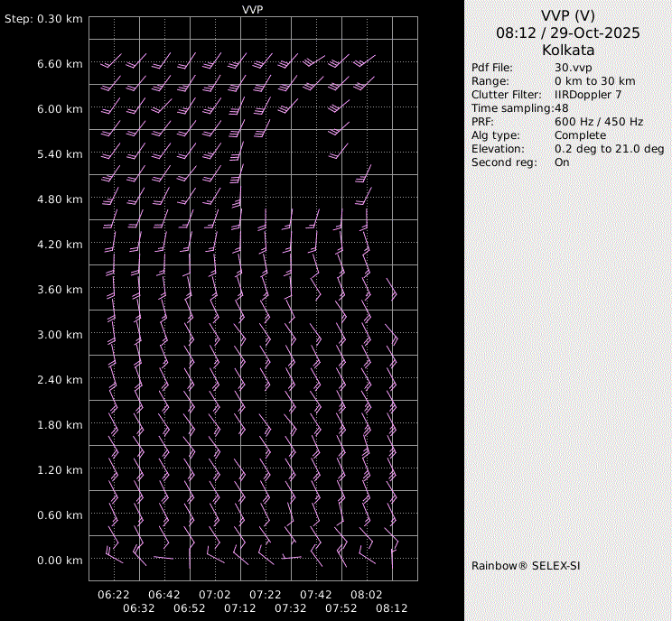Select the VVP (V) header in info panel
The width and height of the screenshot is (672, 621).
(567, 15)
